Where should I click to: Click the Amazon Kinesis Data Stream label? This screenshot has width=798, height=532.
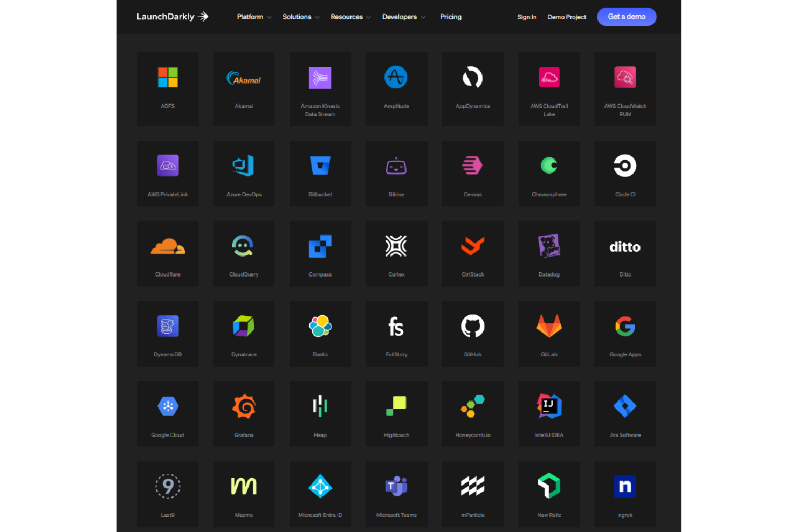coord(320,110)
